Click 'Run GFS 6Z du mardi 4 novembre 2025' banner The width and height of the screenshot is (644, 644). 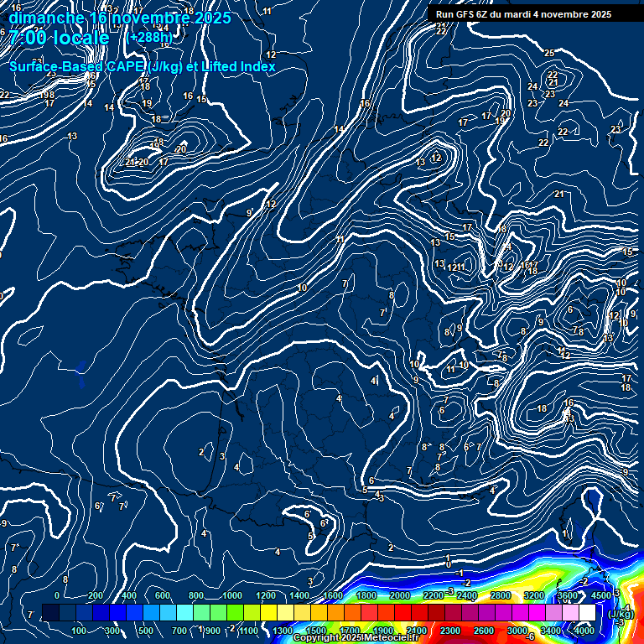523,14
